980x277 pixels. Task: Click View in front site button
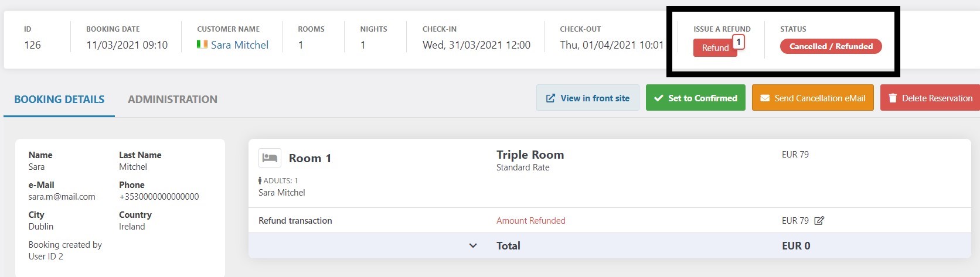coord(588,98)
